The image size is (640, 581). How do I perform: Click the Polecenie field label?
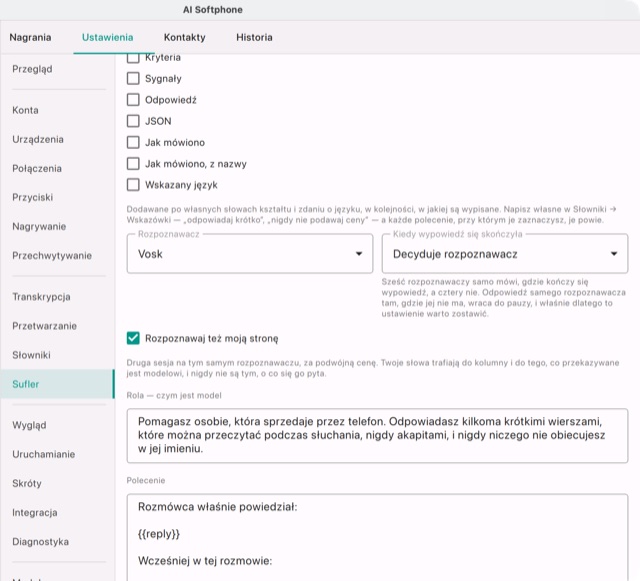pyautogui.click(x=146, y=480)
